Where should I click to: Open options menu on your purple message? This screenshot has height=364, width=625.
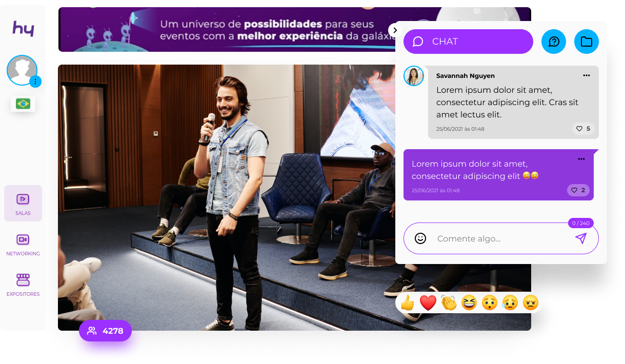tap(581, 159)
